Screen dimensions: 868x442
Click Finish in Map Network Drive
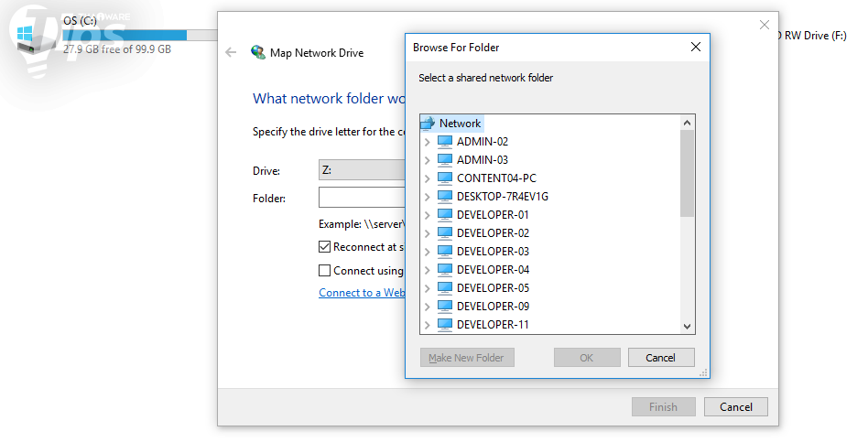pyautogui.click(x=663, y=407)
